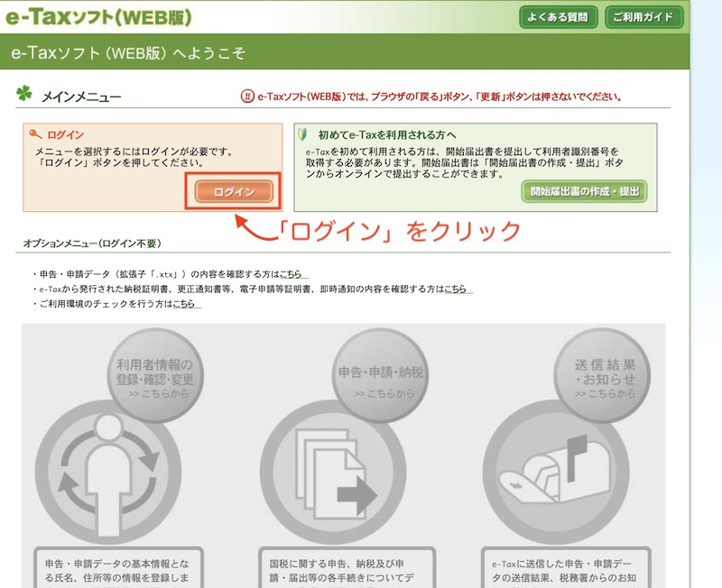Click description box starting 国税に関する申告
722x588 pixels.
pos(347,568)
